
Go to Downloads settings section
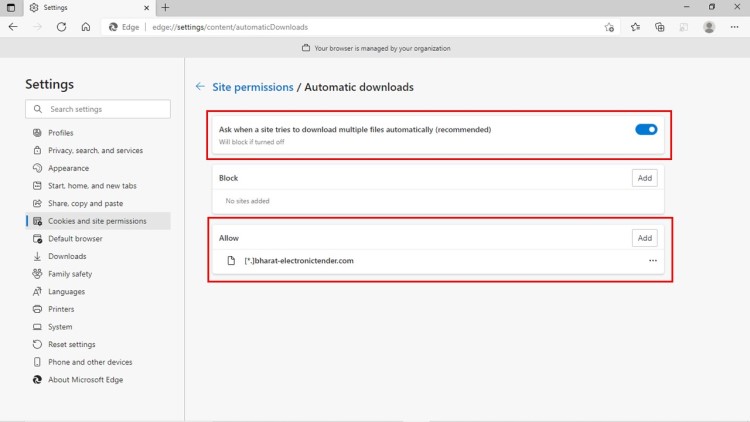67,256
